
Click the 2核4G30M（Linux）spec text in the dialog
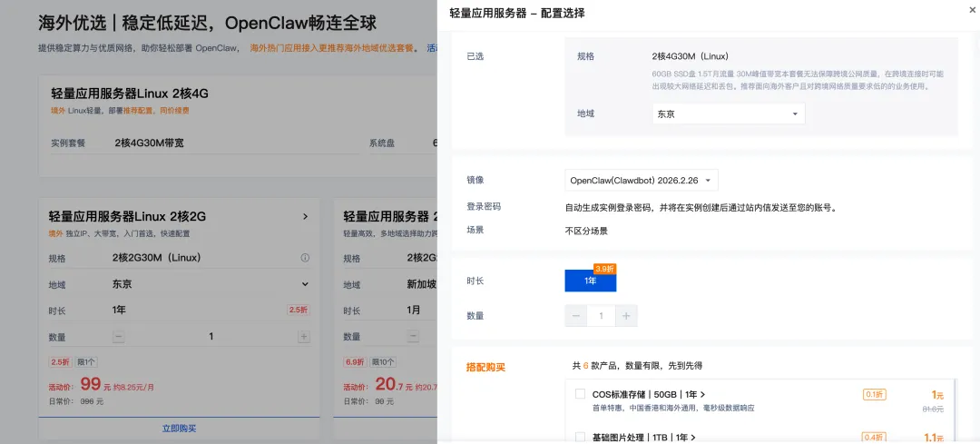coord(690,56)
